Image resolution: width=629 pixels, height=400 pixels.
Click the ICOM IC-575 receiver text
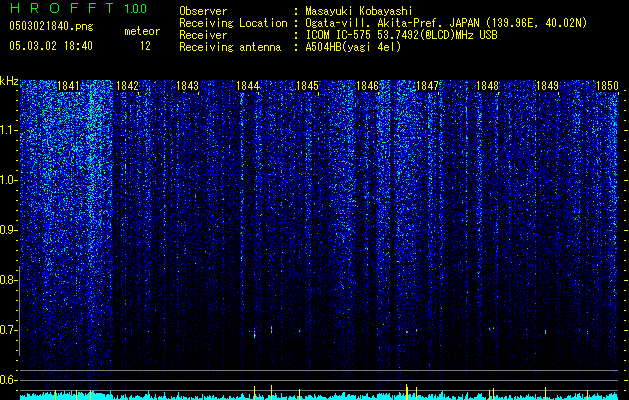click(401, 35)
